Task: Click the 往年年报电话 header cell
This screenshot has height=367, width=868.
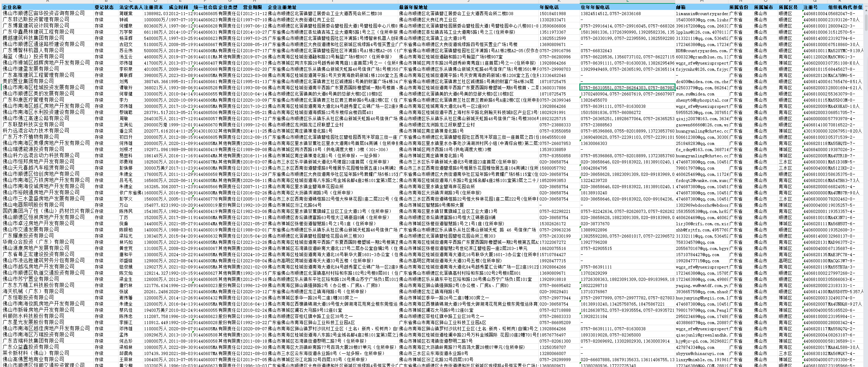Action: point(595,7)
